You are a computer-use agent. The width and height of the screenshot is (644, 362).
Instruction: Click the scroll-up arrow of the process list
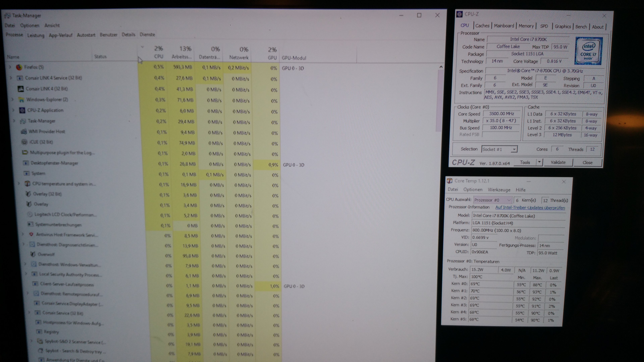click(441, 67)
